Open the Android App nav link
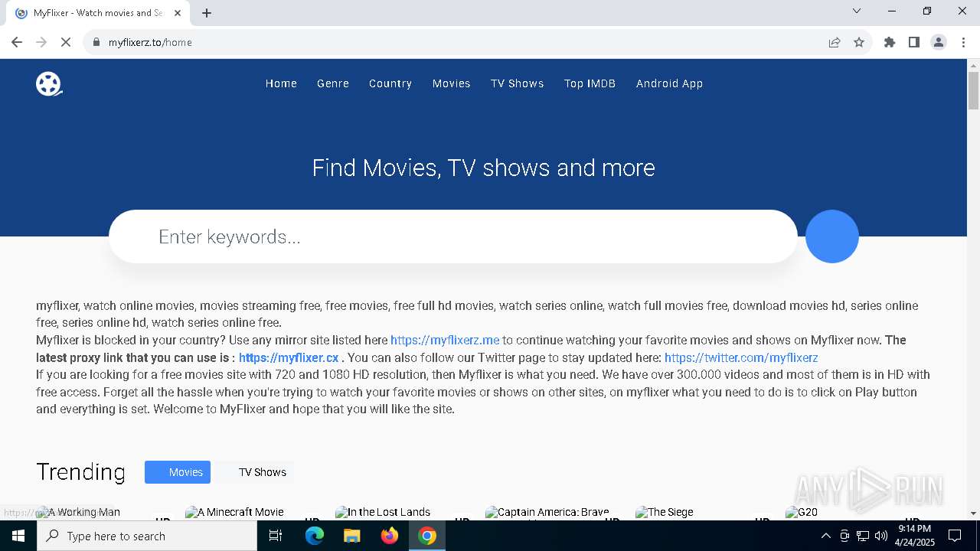The image size is (980, 551). [669, 83]
